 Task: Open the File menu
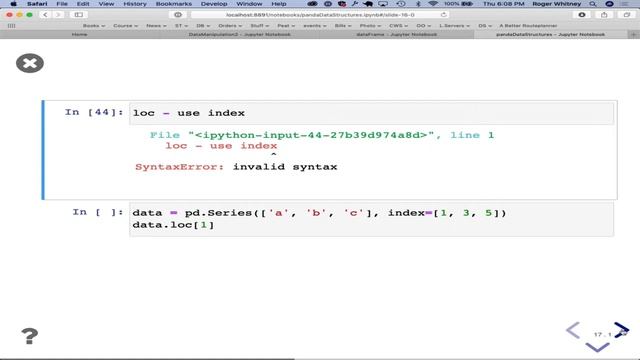point(62,4)
